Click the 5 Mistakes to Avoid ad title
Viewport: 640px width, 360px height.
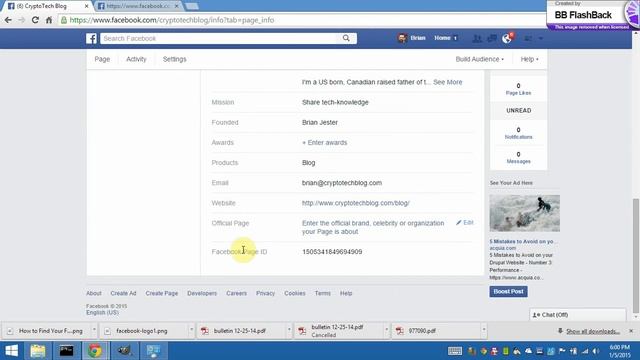coord(523,241)
